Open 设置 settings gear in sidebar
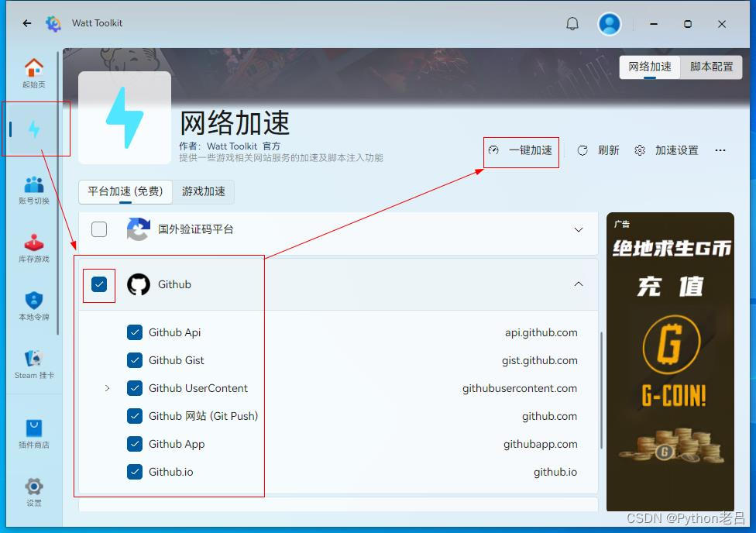 pos(34,492)
